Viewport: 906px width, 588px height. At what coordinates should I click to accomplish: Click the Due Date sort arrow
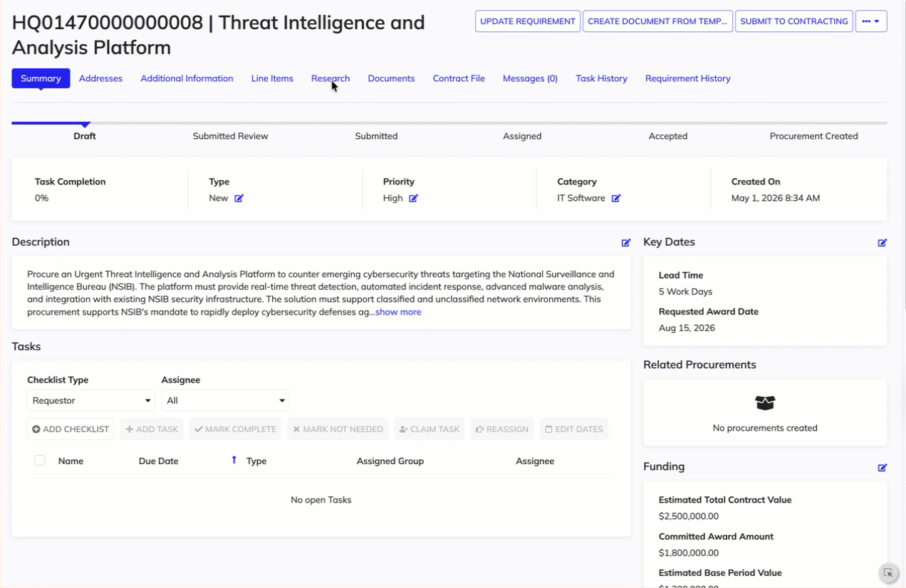point(234,461)
